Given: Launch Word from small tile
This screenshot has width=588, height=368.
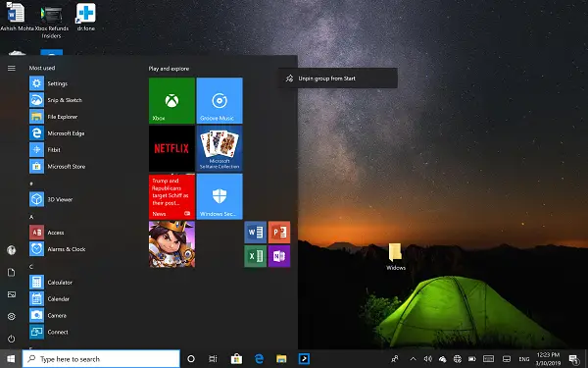Looking at the screenshot, I should [256, 232].
